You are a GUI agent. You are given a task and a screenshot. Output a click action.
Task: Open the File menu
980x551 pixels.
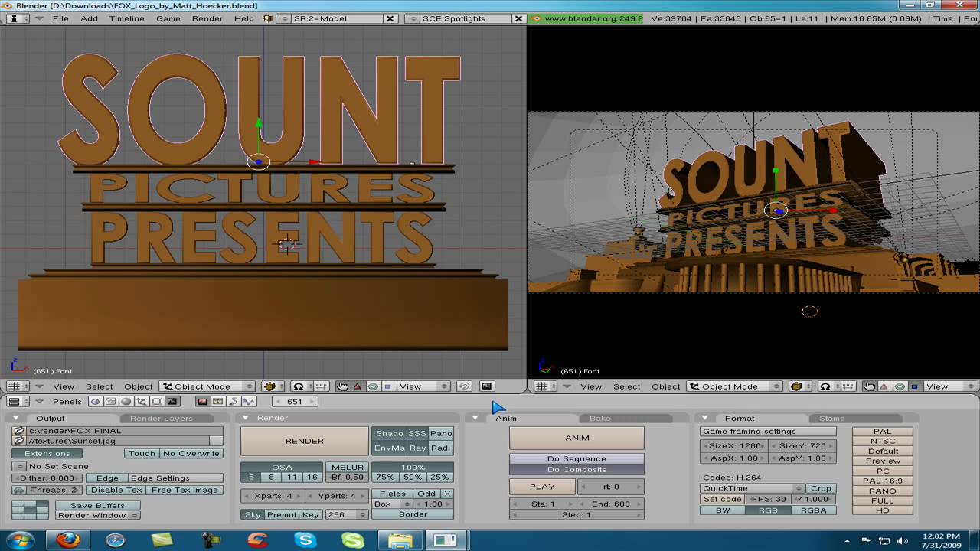point(60,18)
